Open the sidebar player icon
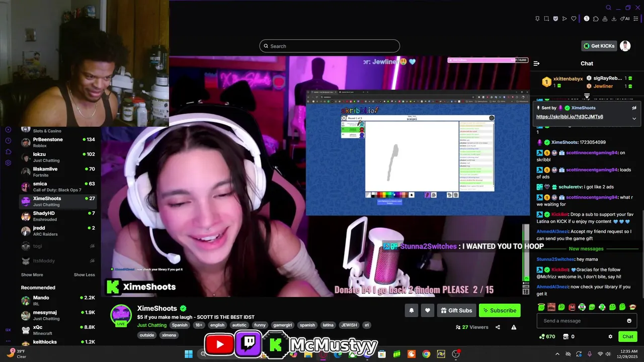This screenshot has height=362, width=644. 8,130
